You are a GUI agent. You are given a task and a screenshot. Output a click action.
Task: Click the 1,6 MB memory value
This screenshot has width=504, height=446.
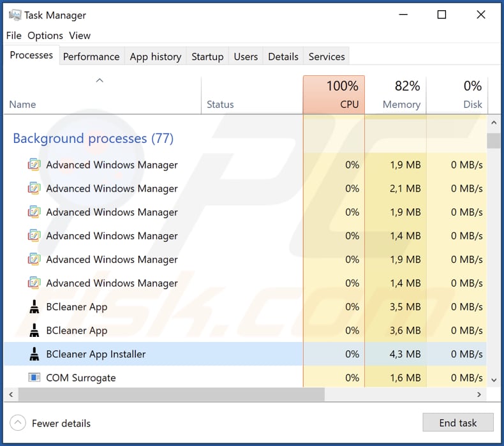click(x=405, y=378)
